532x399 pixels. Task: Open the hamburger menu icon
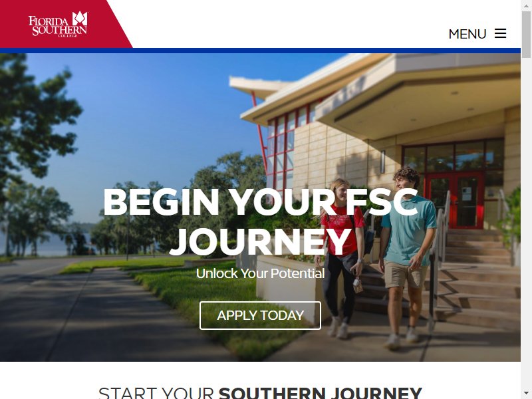click(500, 33)
